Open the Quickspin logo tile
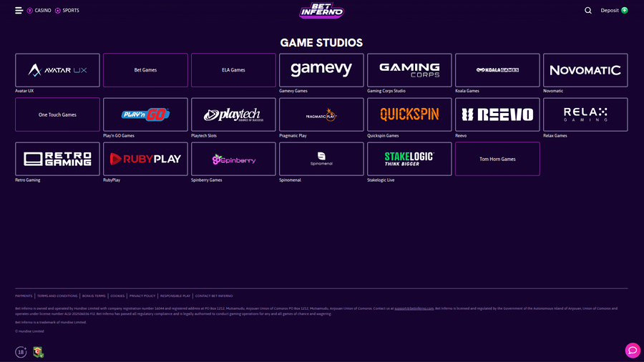Screen dimensions: 644x362 (409, 114)
